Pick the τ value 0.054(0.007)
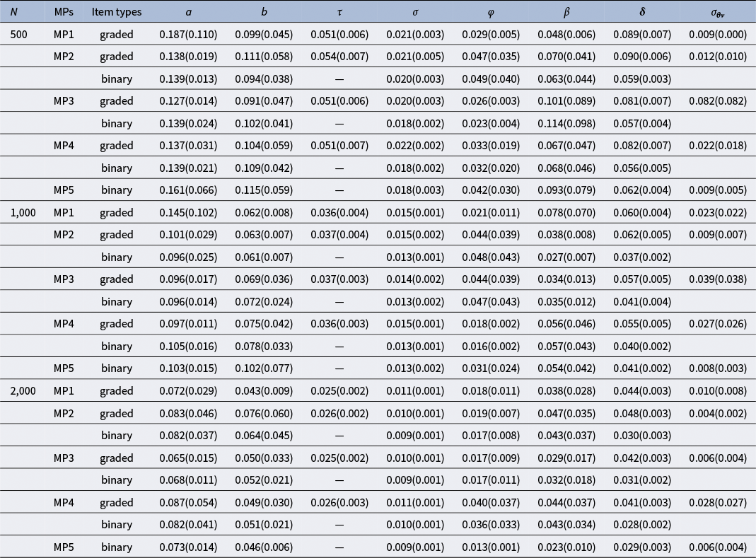Screen dimensions: 756x558 click(x=339, y=57)
